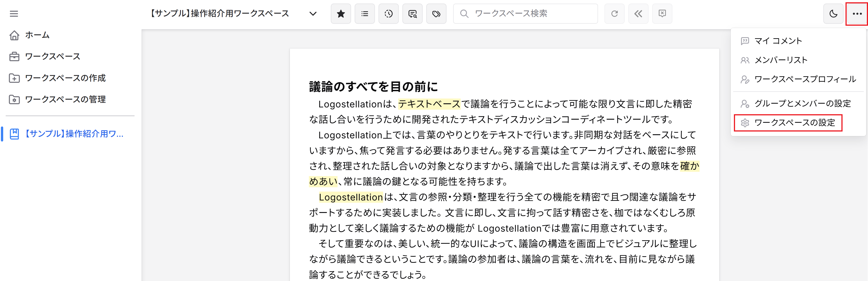
Task: Click the highlighted text テキストベース
Action: [x=429, y=104]
